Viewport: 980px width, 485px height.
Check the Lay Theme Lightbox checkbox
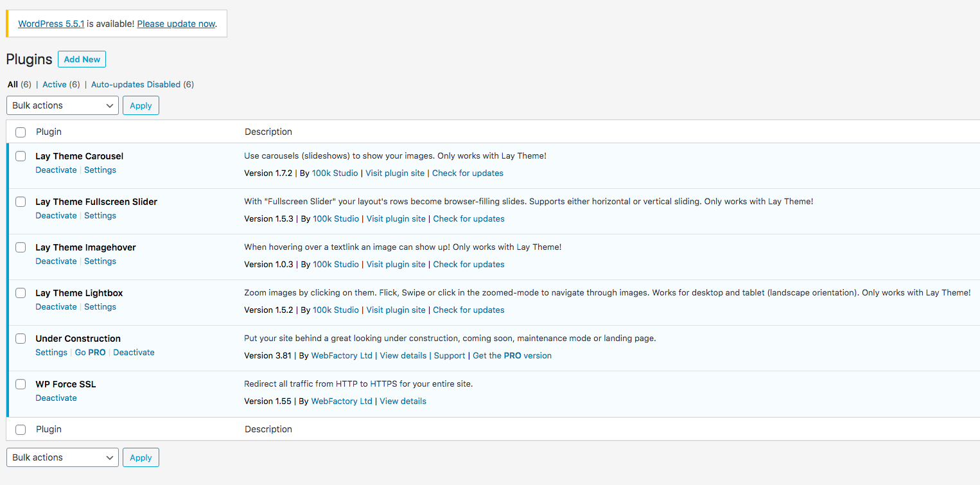(x=20, y=293)
